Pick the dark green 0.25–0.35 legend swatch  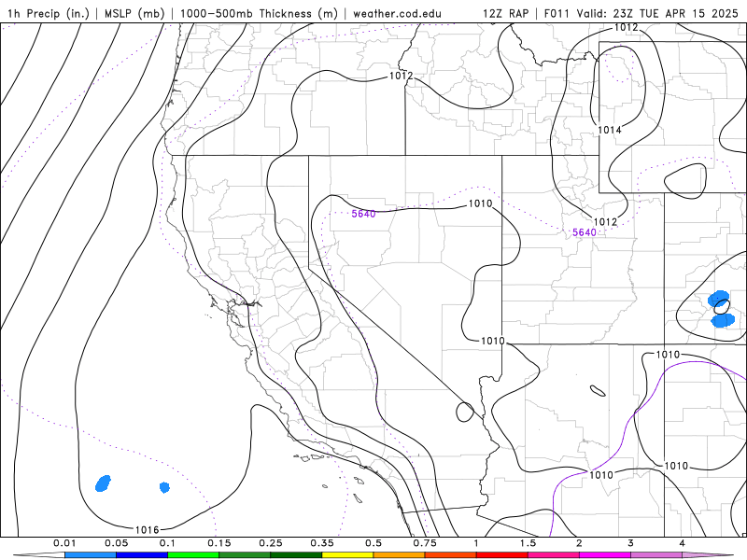tap(296, 555)
